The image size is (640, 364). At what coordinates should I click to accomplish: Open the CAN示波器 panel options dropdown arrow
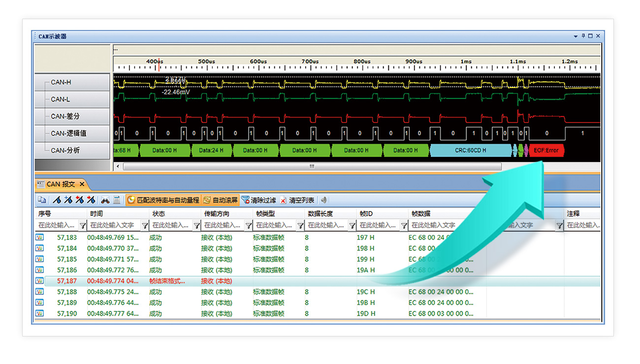pos(576,36)
